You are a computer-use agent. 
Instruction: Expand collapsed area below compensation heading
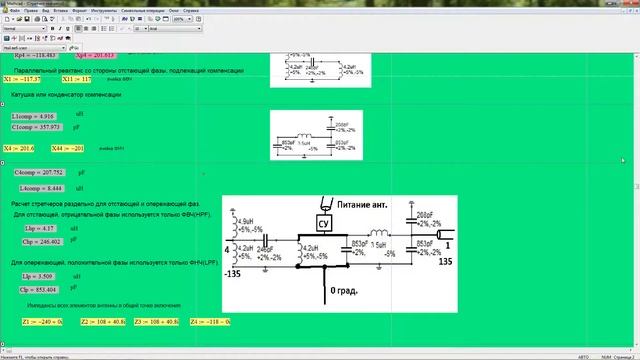[2, 104]
